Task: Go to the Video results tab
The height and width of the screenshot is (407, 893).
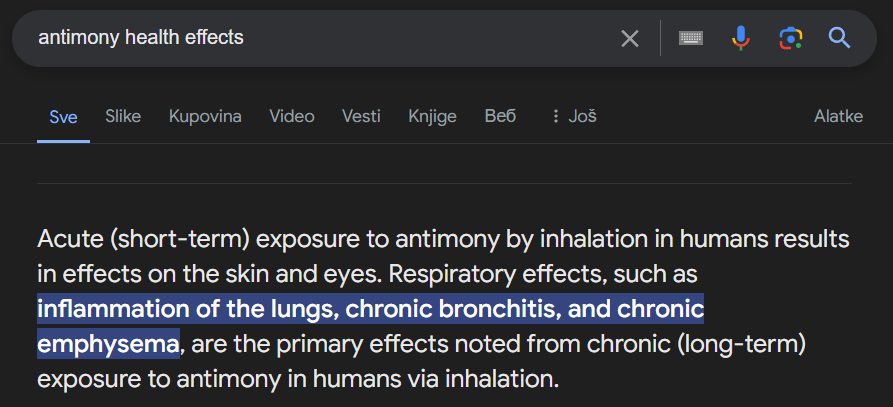Action: (292, 117)
